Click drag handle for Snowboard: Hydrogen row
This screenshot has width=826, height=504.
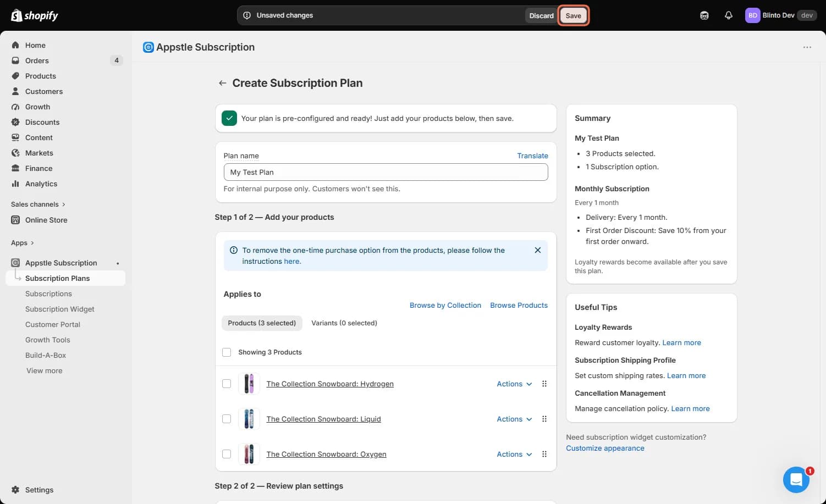tap(544, 384)
